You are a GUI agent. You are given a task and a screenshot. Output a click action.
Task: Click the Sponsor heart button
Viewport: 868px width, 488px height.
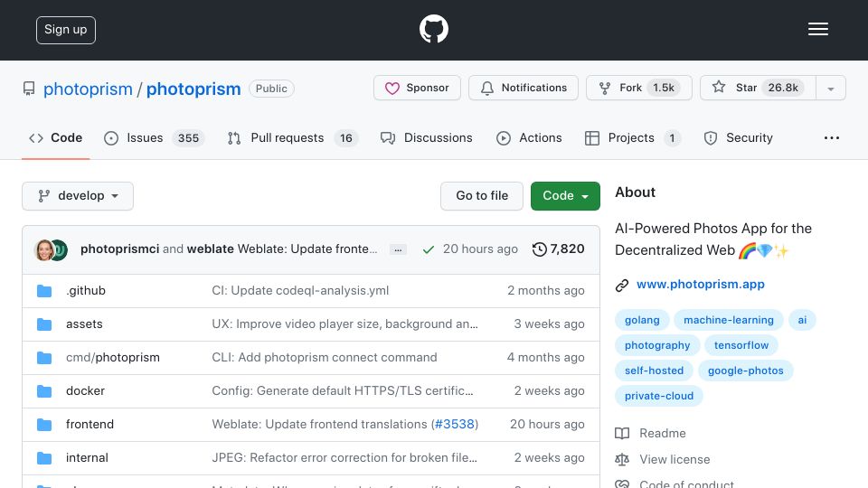(417, 88)
